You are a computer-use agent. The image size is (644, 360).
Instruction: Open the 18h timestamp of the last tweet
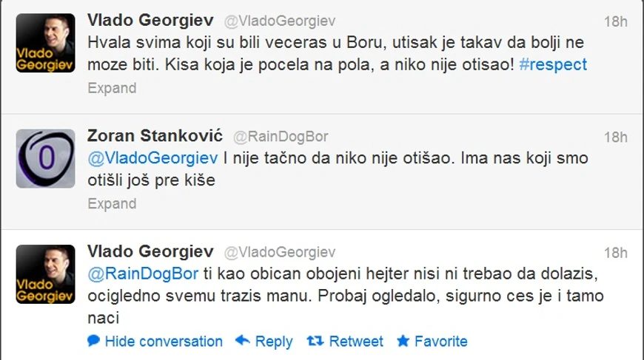pos(615,252)
